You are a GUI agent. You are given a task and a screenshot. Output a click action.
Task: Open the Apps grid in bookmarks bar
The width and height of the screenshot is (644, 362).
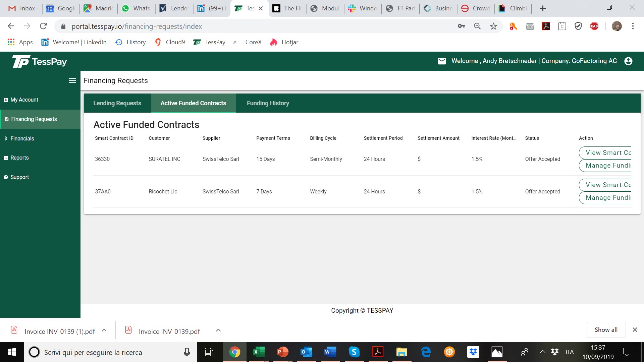[20, 42]
